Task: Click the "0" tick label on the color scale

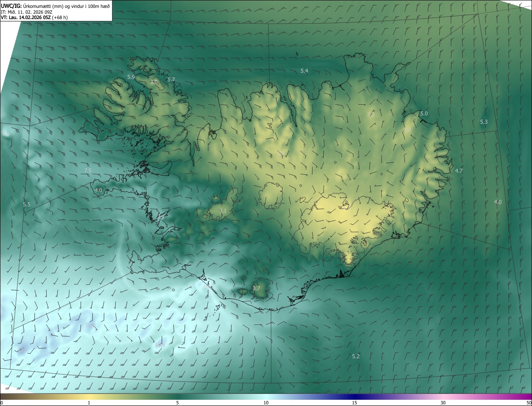Action: coord(2,403)
